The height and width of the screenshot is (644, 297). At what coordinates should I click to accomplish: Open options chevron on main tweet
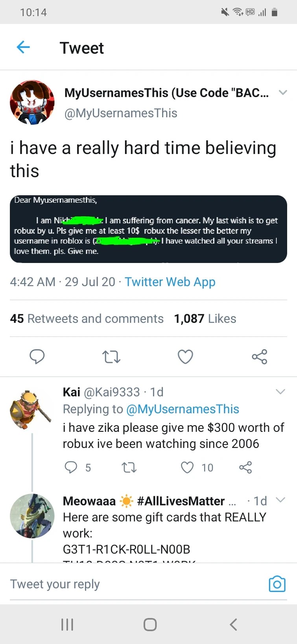click(x=283, y=93)
